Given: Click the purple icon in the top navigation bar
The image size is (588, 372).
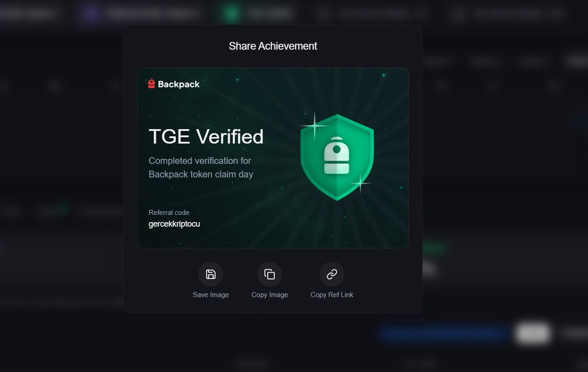Looking at the screenshot, I should pos(91,12).
